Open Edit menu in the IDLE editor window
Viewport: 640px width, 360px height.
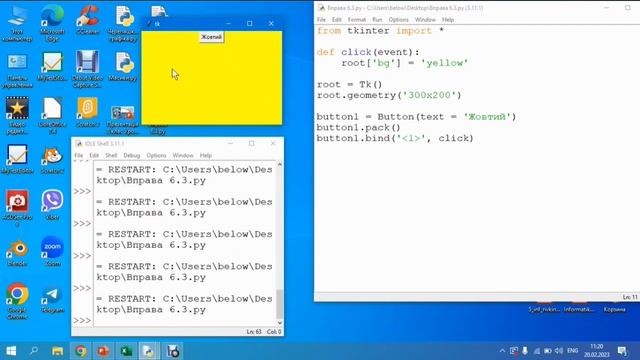[336, 20]
